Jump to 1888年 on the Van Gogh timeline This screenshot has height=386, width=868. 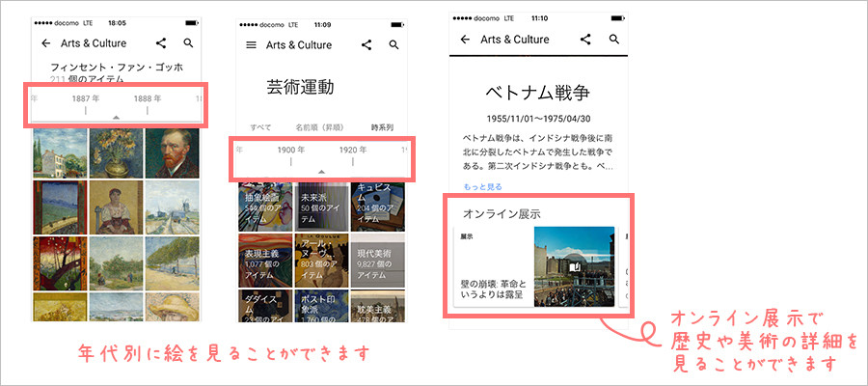(x=148, y=99)
